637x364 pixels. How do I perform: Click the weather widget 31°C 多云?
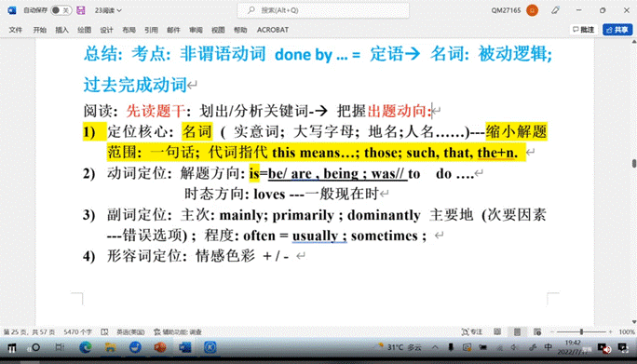[399, 347]
